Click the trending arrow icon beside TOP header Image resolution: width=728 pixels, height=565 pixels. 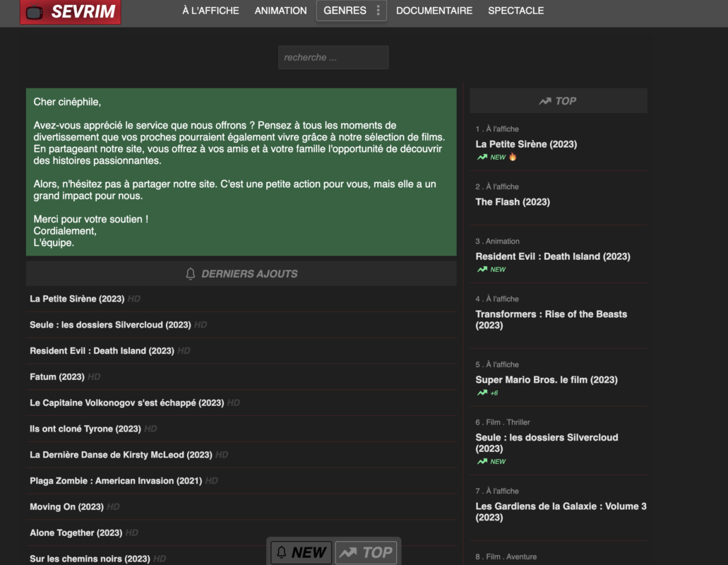pyautogui.click(x=545, y=101)
